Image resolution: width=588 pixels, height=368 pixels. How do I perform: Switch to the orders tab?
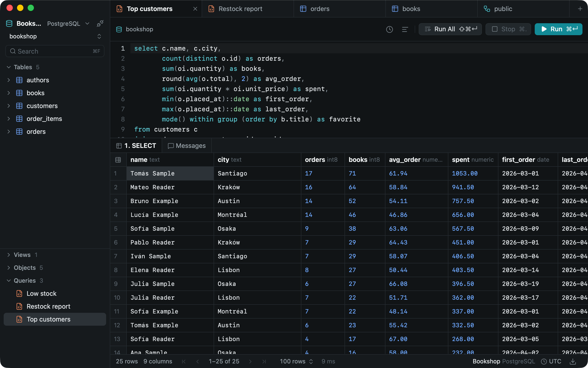339,9
